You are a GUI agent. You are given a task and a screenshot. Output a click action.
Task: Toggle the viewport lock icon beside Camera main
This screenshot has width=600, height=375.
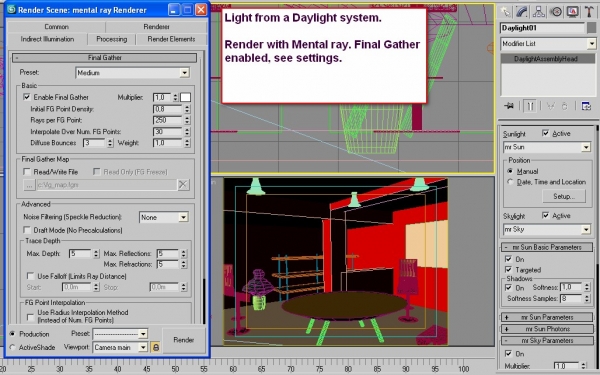point(155,347)
